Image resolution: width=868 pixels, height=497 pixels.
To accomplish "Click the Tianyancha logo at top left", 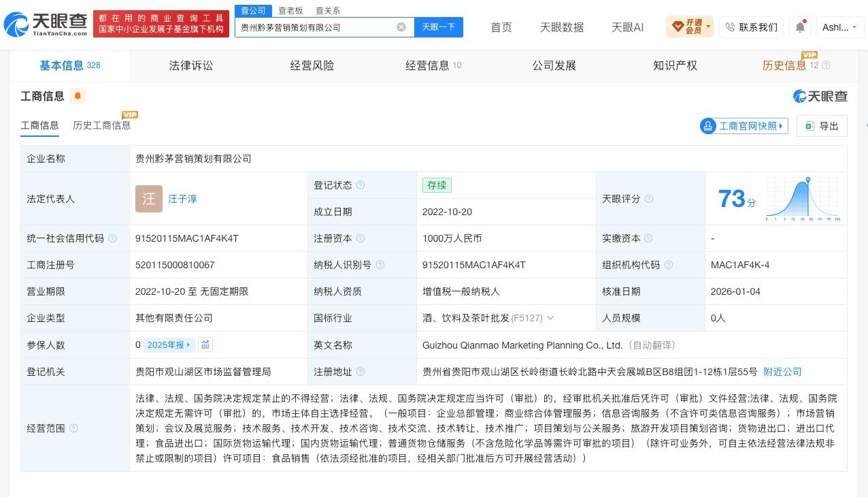I will pyautogui.click(x=45, y=25).
